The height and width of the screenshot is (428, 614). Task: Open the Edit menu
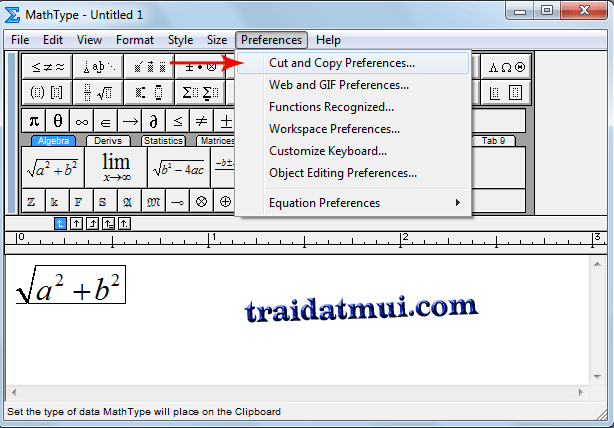(53, 40)
